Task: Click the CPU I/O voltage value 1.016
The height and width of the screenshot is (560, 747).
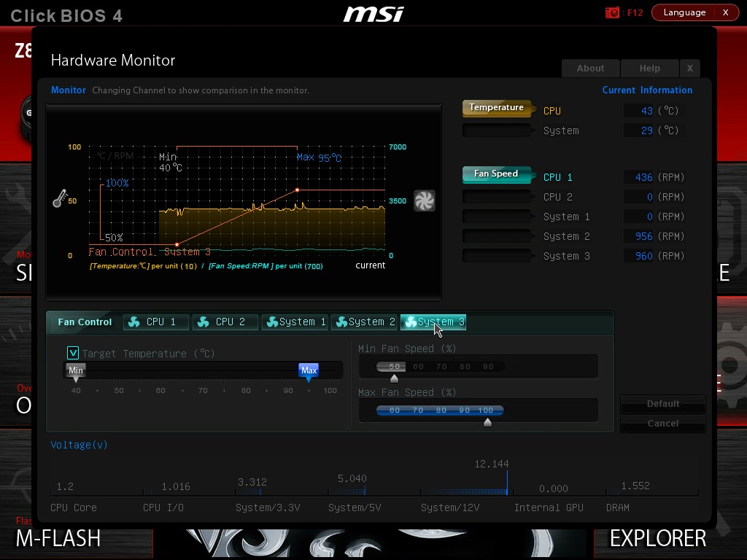Action: (x=176, y=486)
